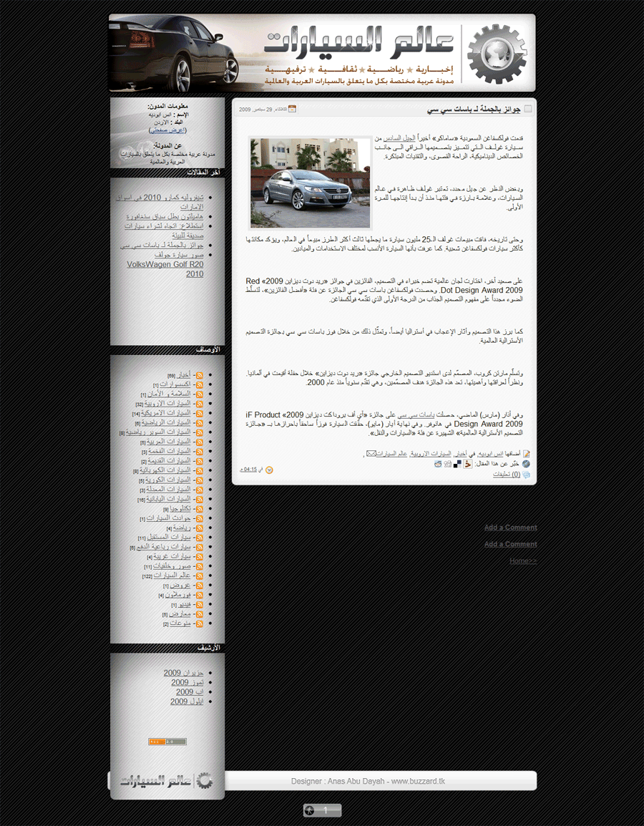This screenshot has height=826, width=644.
Task: Click the RSS icon beside السيارات القديمة
Action: coord(200,462)
